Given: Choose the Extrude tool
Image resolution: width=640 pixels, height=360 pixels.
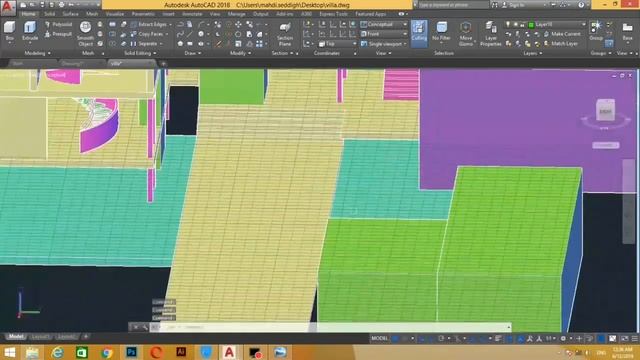Looking at the screenshot, I should (x=30, y=31).
